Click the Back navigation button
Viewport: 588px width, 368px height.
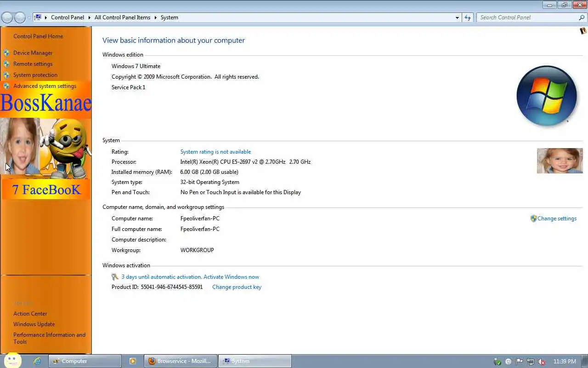click(7, 17)
